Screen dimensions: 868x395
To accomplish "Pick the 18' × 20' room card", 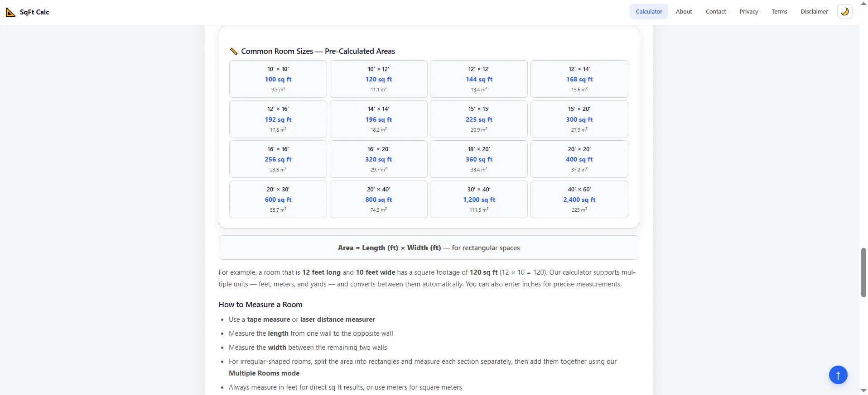I will pyautogui.click(x=479, y=159).
